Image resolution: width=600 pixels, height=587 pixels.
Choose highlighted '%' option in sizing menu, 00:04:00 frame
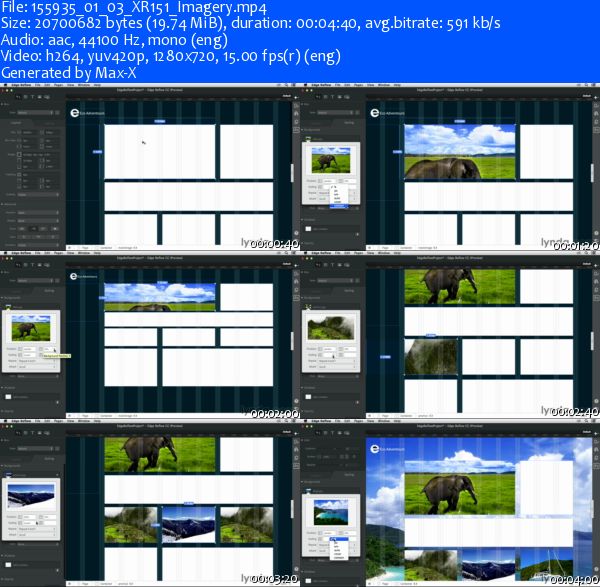point(339,539)
